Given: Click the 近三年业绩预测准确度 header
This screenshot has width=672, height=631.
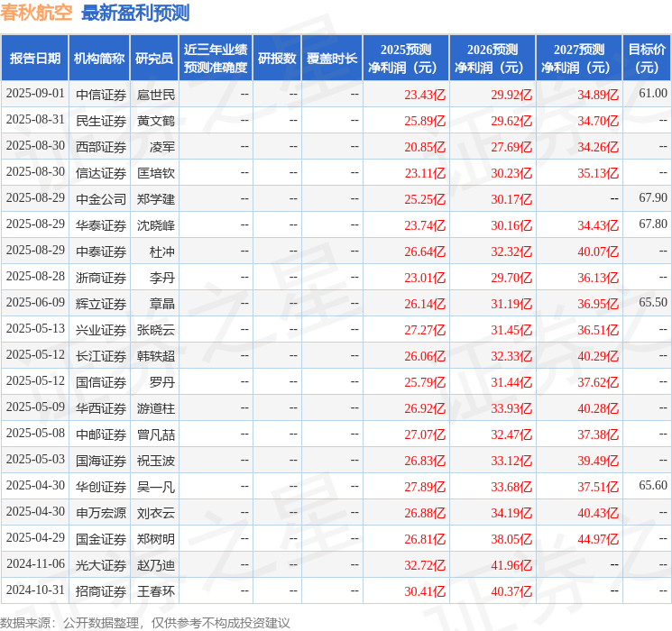Looking at the screenshot, I should coord(216,59).
